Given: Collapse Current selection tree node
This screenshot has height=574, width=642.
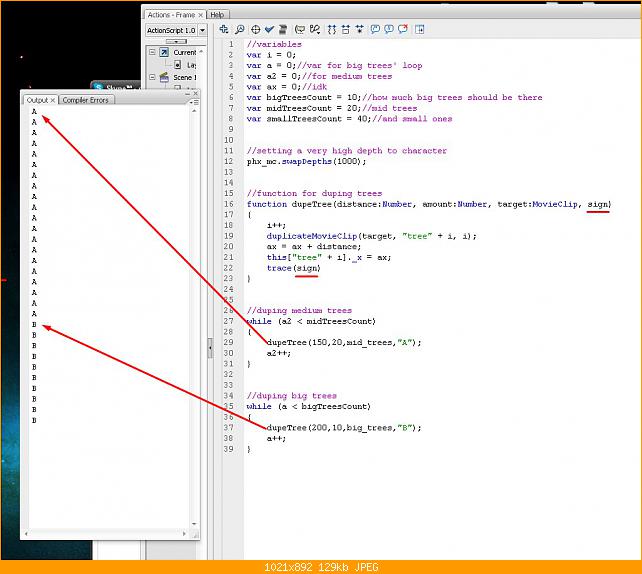Looking at the screenshot, I should click(152, 52).
